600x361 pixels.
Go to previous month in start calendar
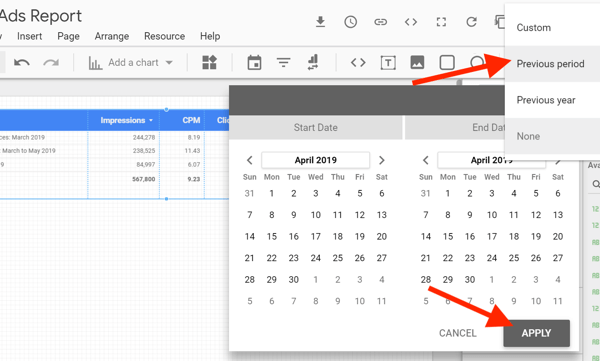(x=249, y=160)
